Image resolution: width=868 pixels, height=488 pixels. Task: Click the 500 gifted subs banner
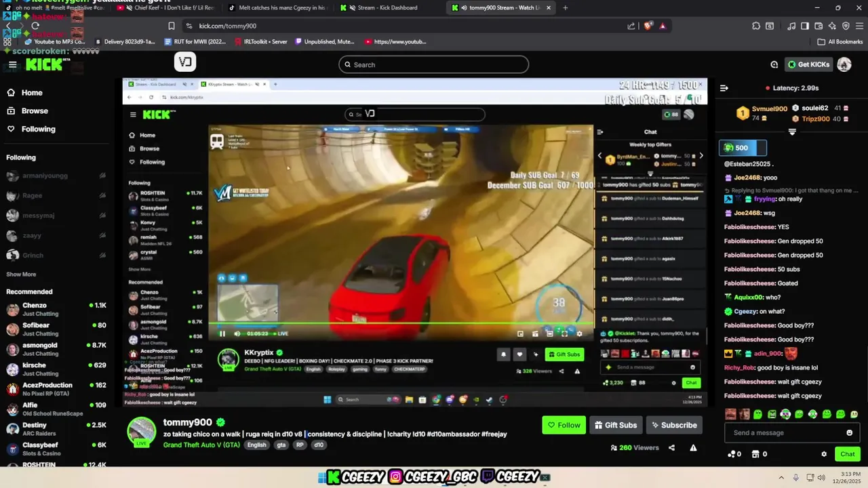click(x=743, y=148)
